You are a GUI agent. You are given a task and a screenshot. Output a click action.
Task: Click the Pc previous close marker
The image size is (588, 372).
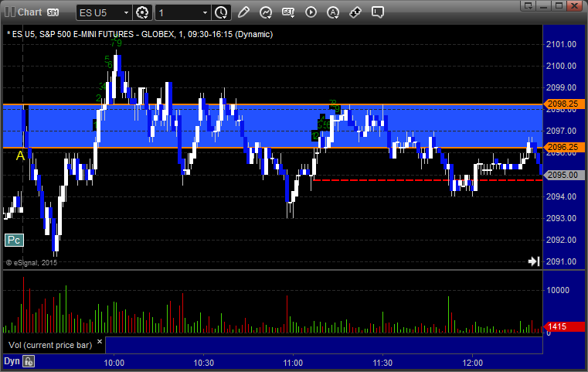(x=14, y=241)
